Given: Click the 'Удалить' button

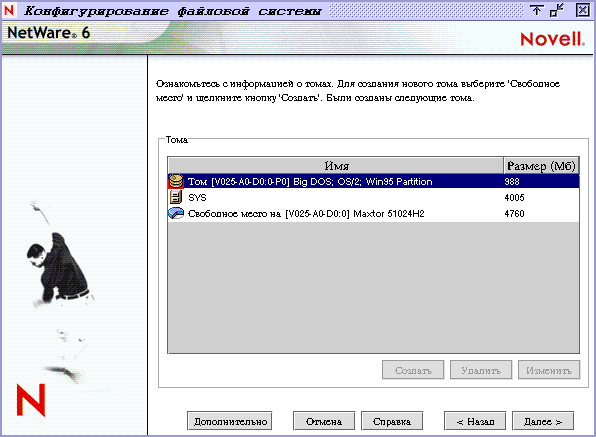Looking at the screenshot, I should [x=481, y=370].
